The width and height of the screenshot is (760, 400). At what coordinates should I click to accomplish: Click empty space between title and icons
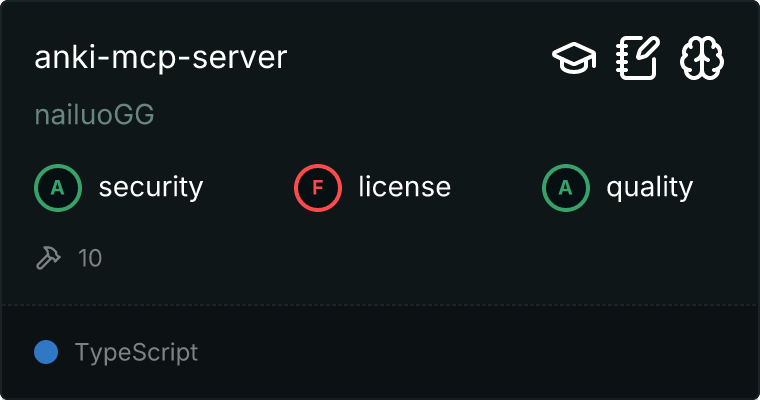(420, 58)
